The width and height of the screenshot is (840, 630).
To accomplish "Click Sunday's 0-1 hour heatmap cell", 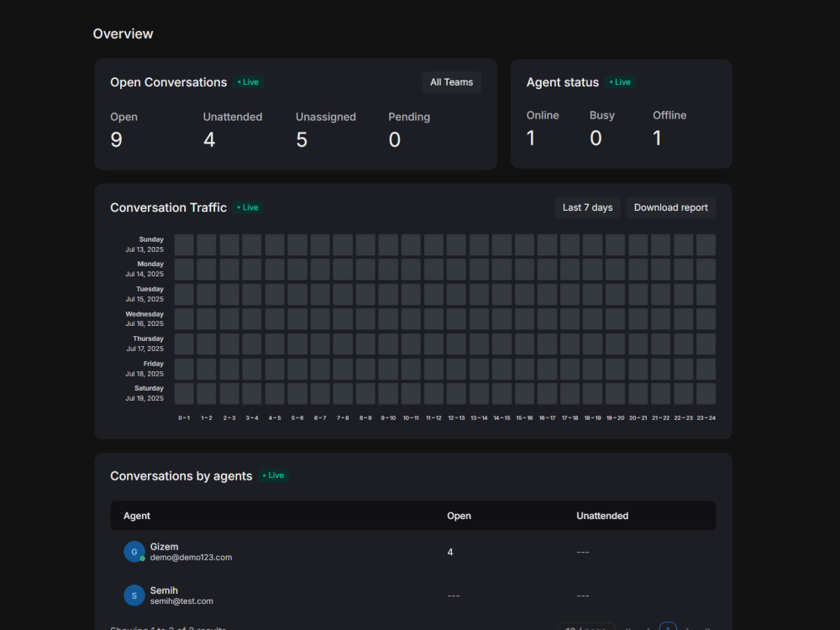I will [184, 244].
